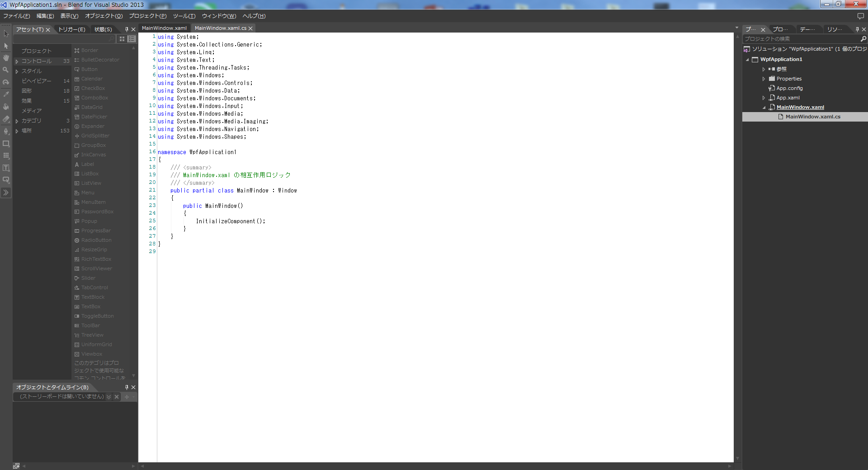Switch to the リソ… resources tab

click(835, 29)
